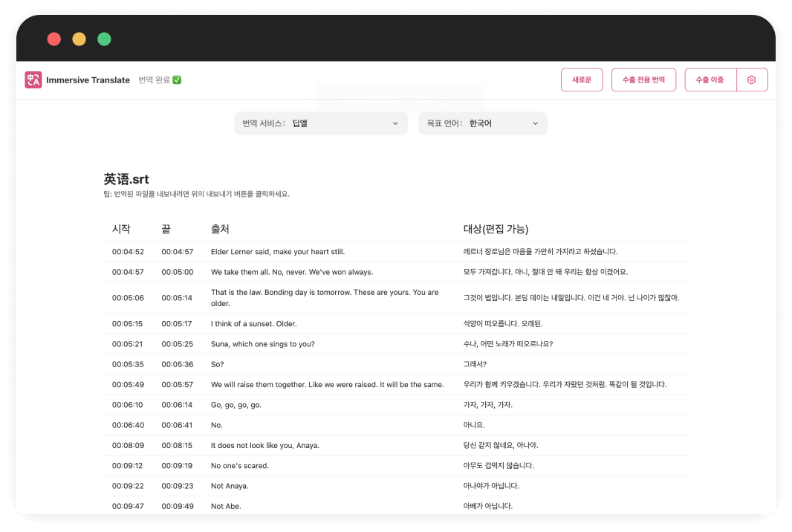Click the red close window button

pos(54,39)
